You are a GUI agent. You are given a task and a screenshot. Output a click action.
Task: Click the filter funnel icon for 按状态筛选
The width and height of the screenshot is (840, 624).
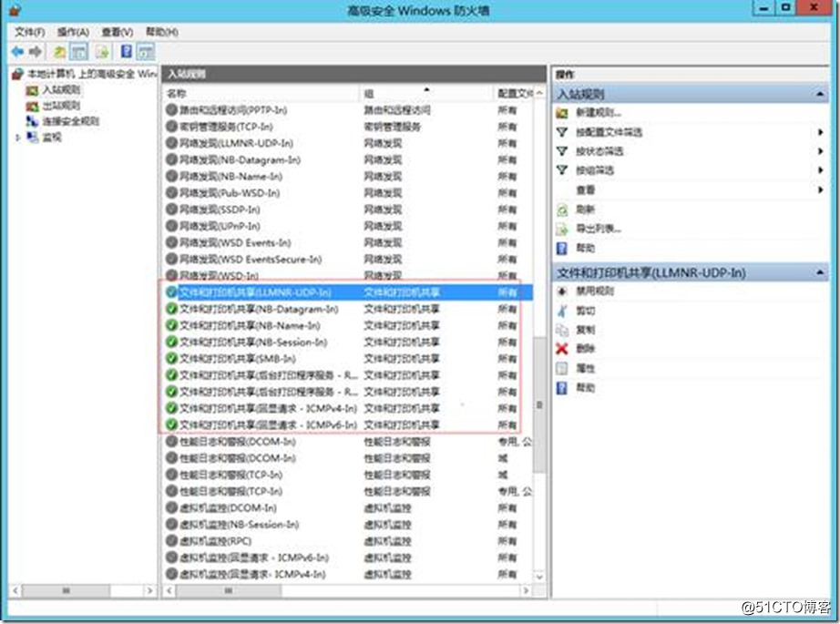562,151
